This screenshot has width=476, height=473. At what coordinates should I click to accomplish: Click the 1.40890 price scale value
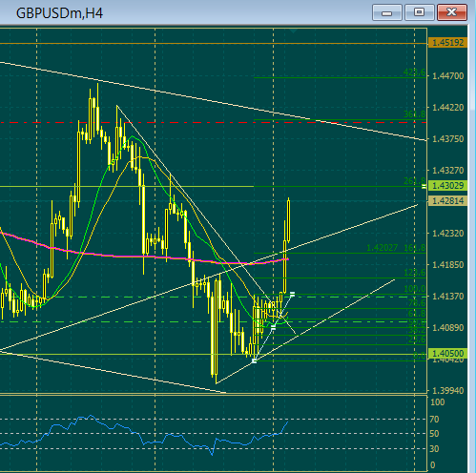447,327
